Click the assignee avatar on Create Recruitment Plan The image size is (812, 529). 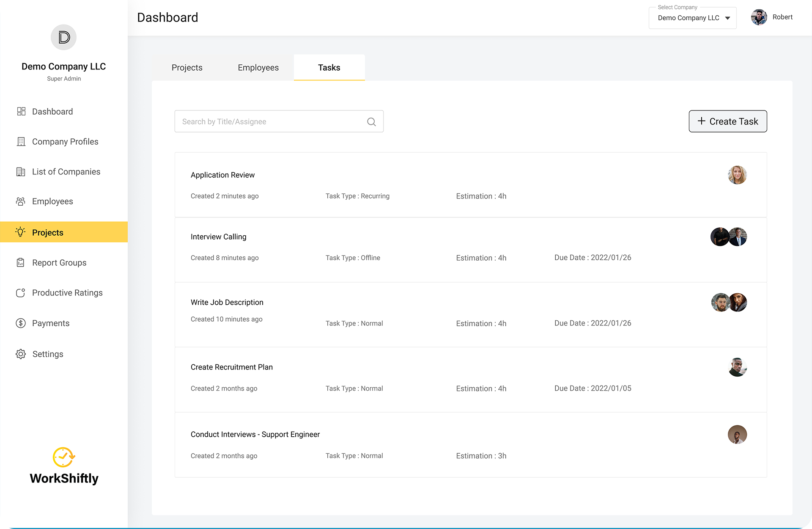coord(737,367)
